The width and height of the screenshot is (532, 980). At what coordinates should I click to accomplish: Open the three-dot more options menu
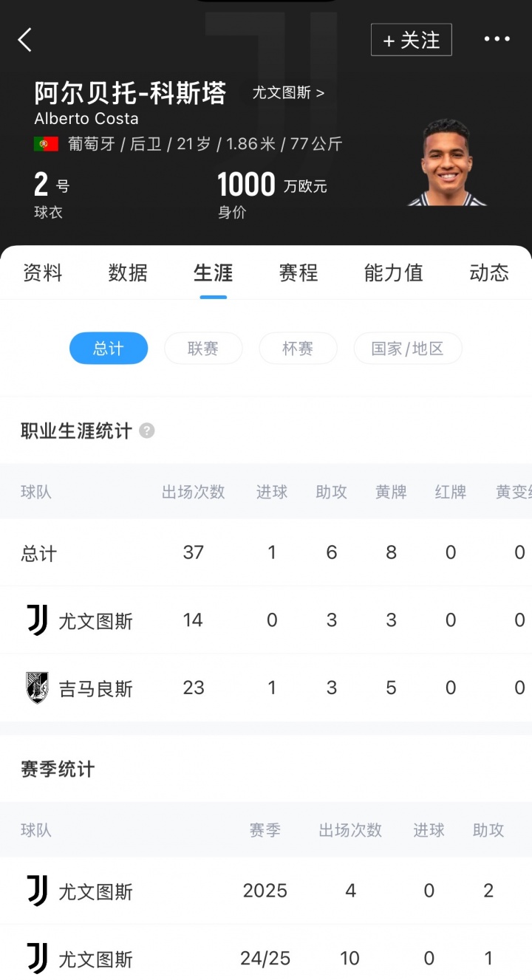point(497,39)
